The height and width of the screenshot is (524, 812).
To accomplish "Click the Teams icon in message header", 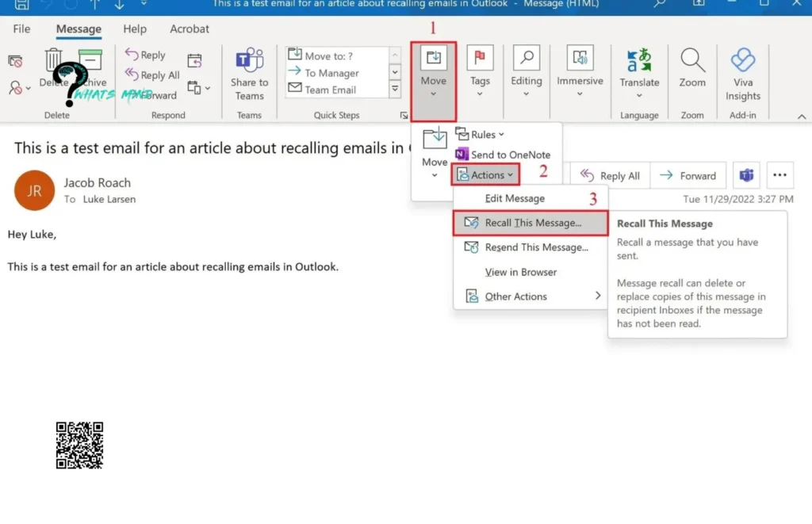I will click(746, 176).
